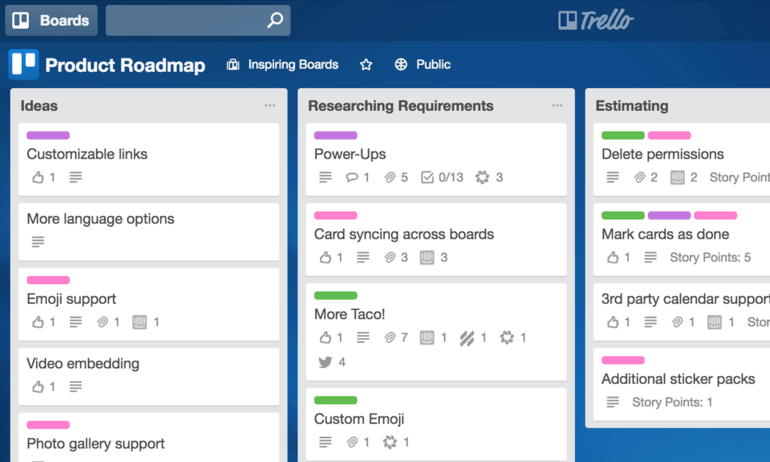This screenshot has width=770, height=462.
Task: Click the Slack badge icon on Power-Ups
Action: click(482, 177)
